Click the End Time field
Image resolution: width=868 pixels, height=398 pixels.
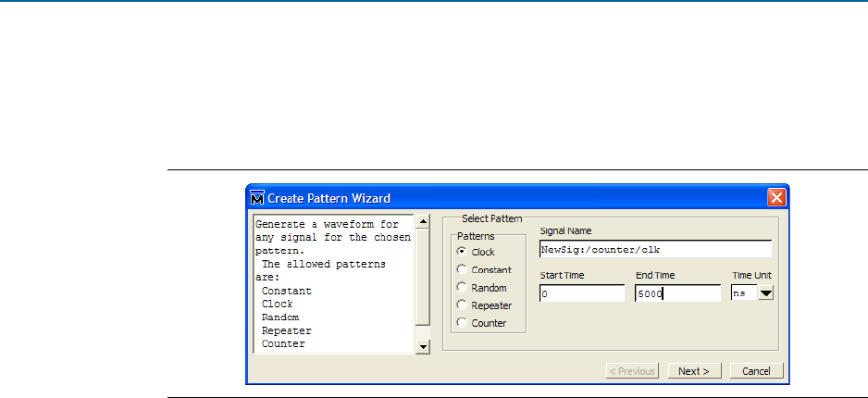[677, 294]
